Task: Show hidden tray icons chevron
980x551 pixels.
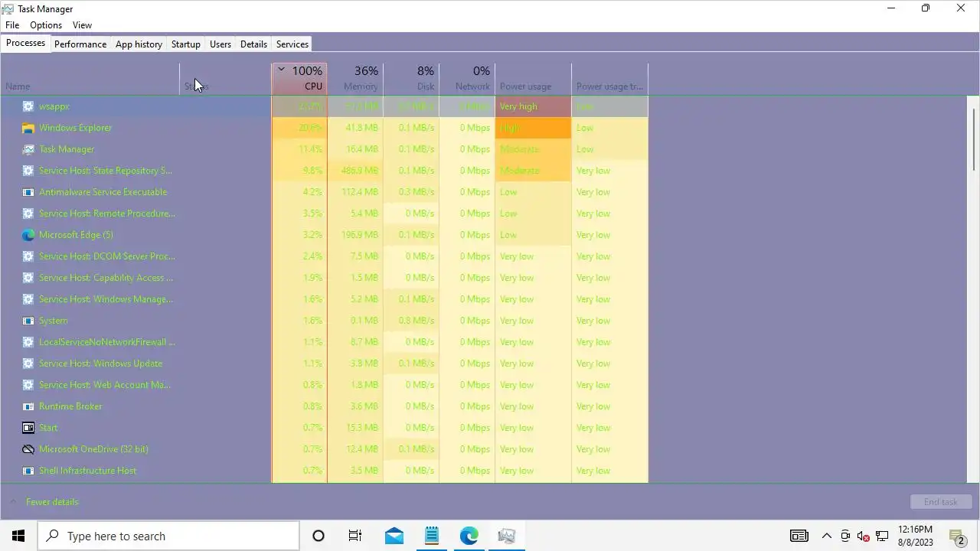Action: pyautogui.click(x=827, y=536)
